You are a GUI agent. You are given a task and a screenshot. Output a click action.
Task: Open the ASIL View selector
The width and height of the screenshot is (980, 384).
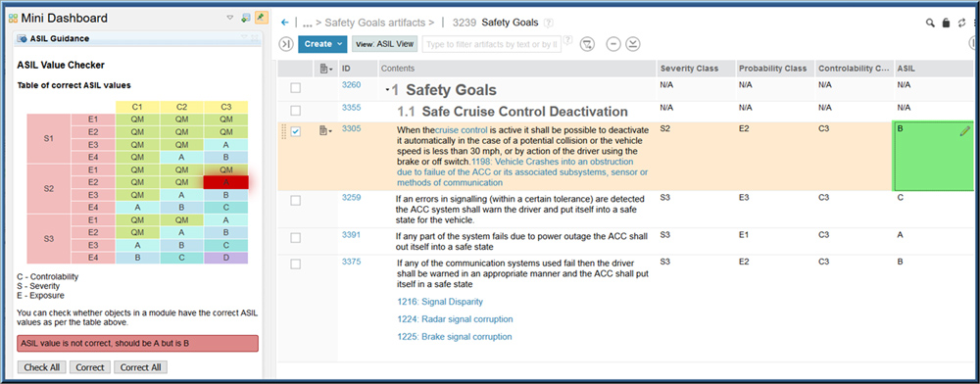[385, 44]
